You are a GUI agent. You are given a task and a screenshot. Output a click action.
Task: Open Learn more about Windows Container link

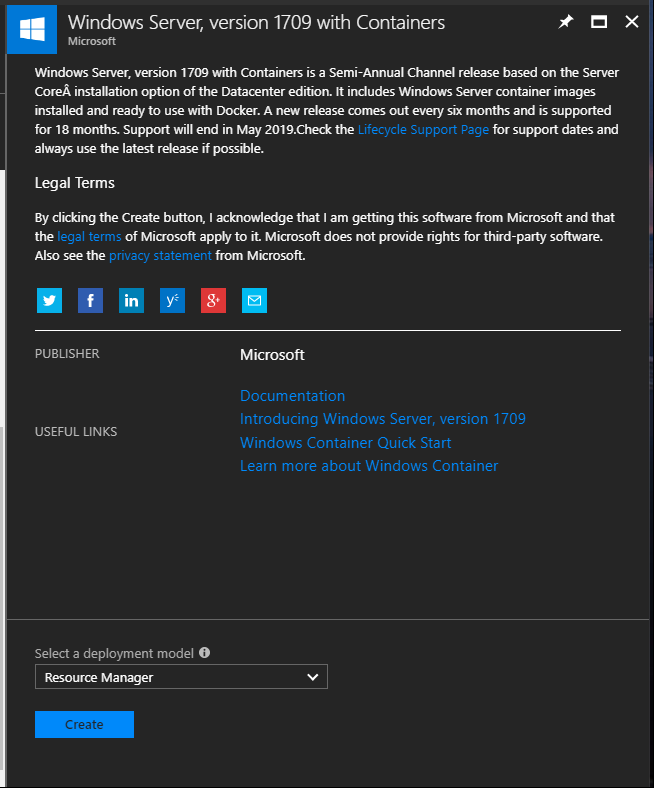click(x=369, y=466)
